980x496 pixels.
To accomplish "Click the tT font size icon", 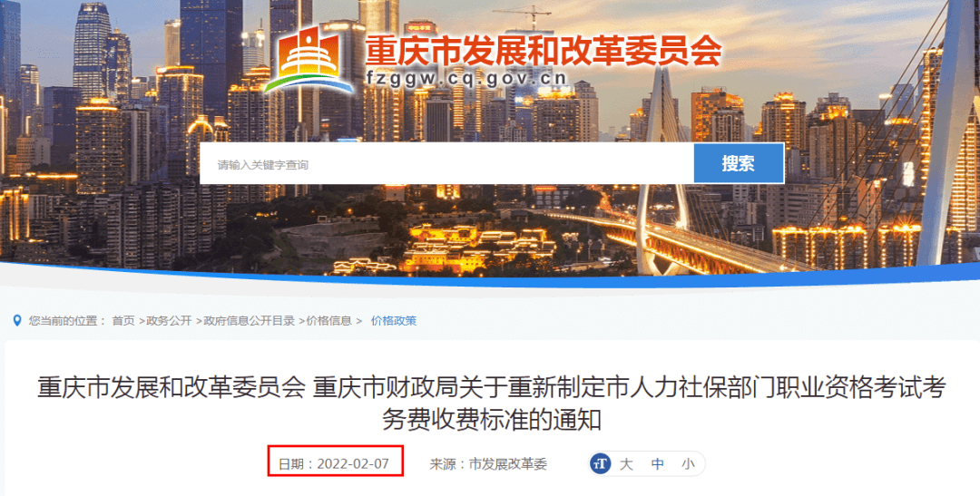I will coord(600,464).
